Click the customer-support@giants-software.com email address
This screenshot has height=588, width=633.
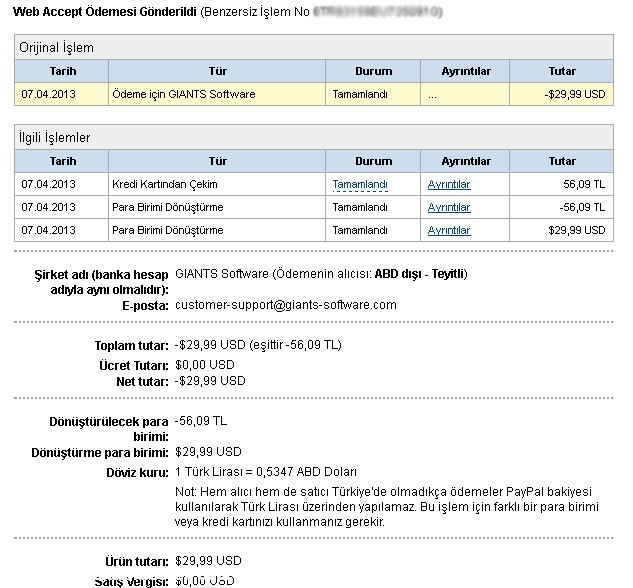click(x=285, y=305)
